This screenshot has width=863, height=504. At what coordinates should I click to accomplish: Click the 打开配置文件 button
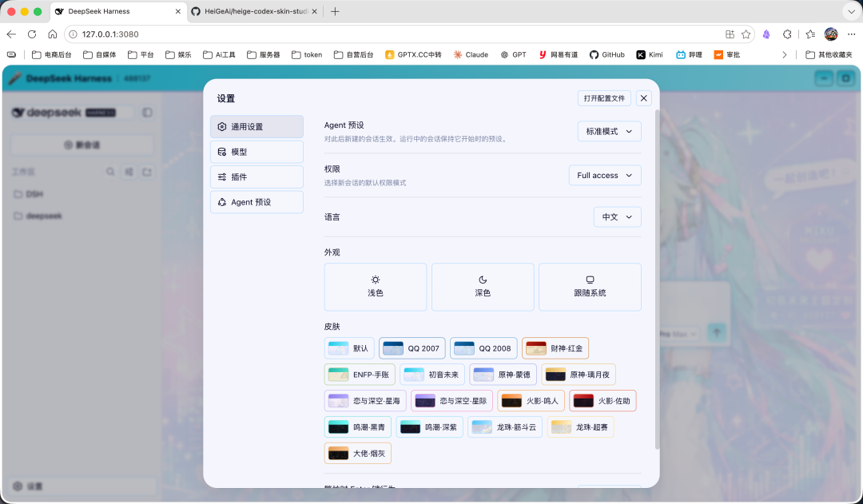pyautogui.click(x=604, y=98)
